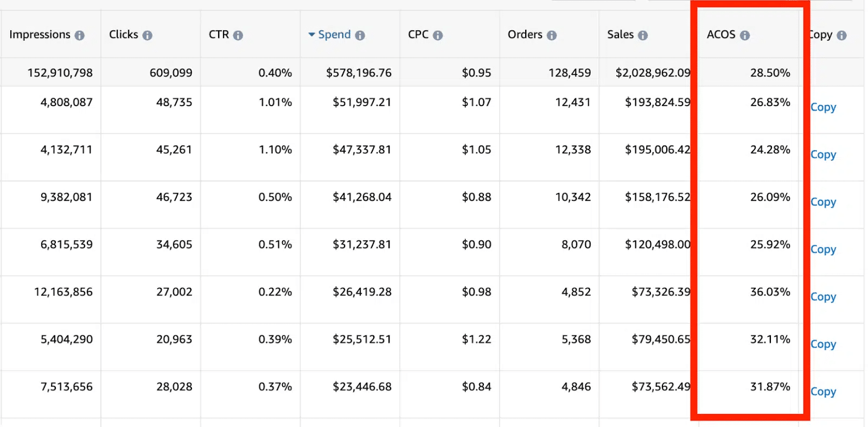Viewport: 868px width, 427px height.
Task: Click the info icon beside Clicks header
Action: 147,35
